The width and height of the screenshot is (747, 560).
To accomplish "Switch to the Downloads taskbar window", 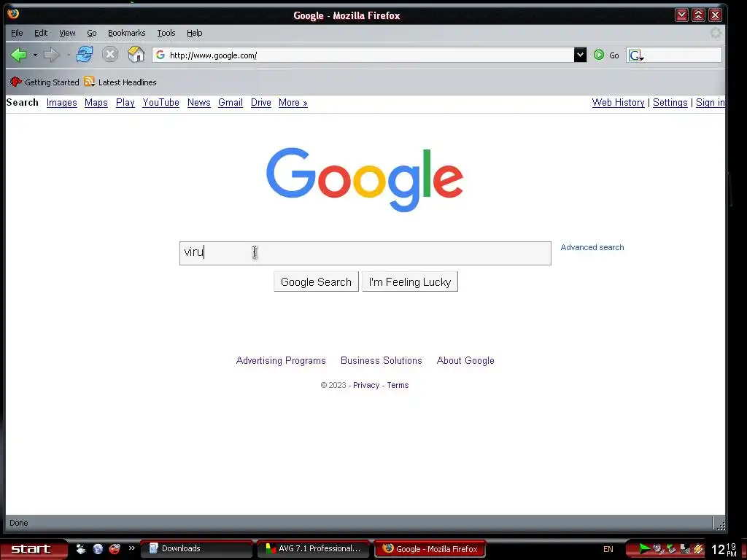I will (196, 548).
